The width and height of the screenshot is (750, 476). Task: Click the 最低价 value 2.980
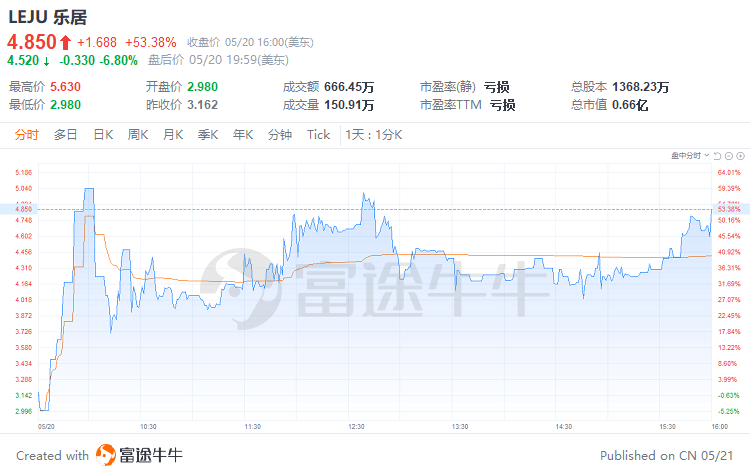(66, 104)
